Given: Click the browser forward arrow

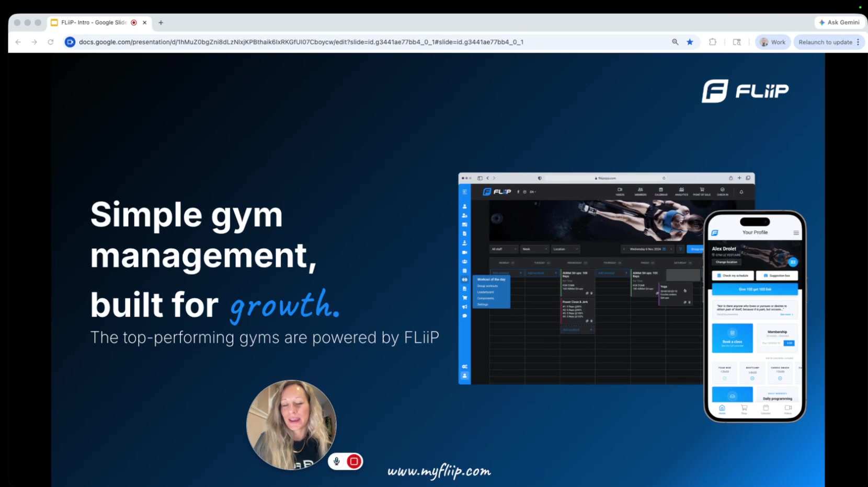Looking at the screenshot, I should pos(34,42).
